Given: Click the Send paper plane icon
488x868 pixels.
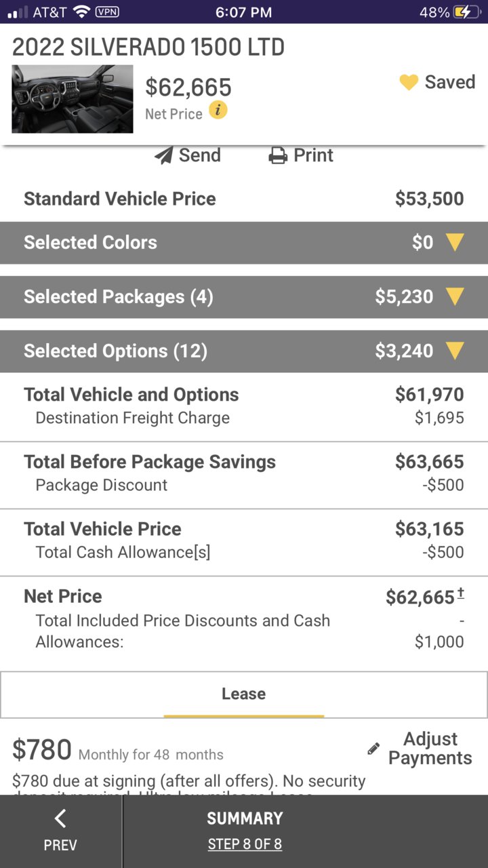Looking at the screenshot, I should (x=163, y=155).
